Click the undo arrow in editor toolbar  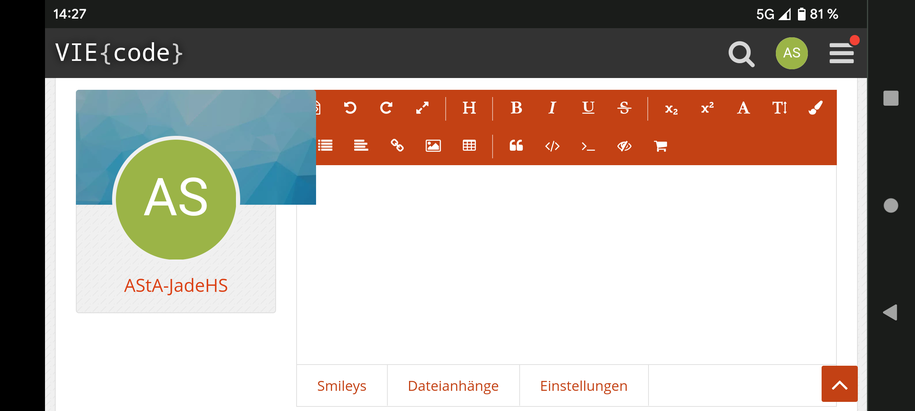(x=350, y=108)
